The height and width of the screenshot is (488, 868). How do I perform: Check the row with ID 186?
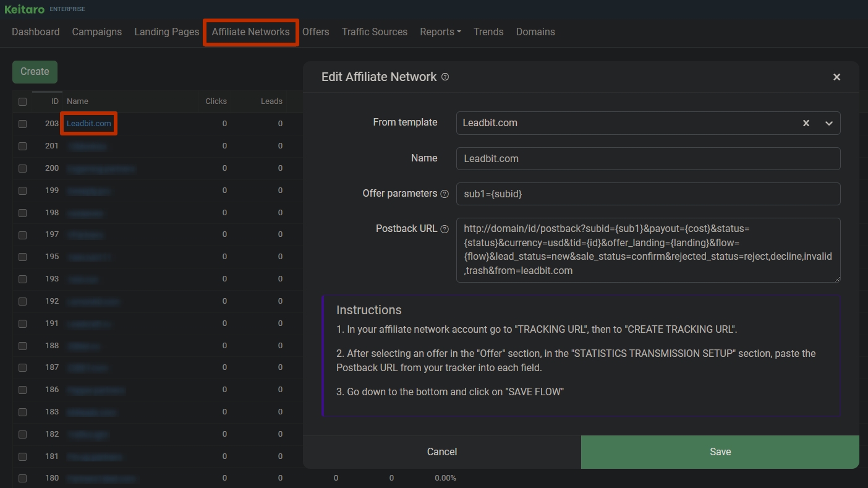pos(23,390)
